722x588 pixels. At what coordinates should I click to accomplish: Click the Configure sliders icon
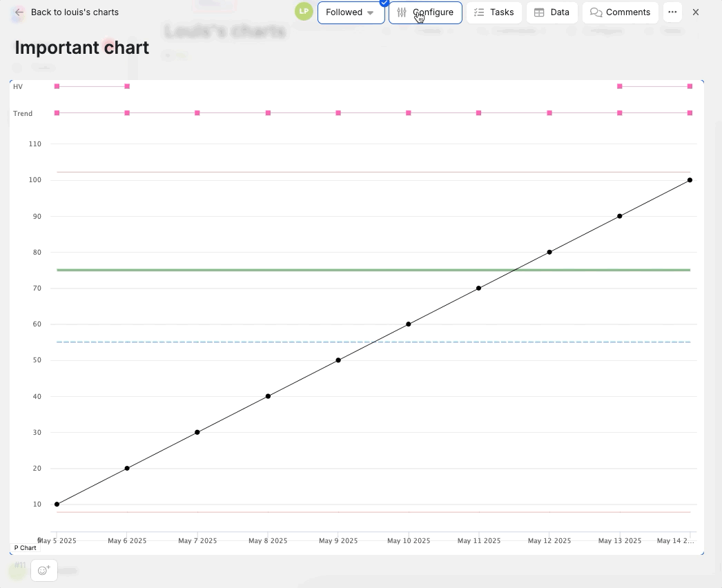click(x=402, y=12)
